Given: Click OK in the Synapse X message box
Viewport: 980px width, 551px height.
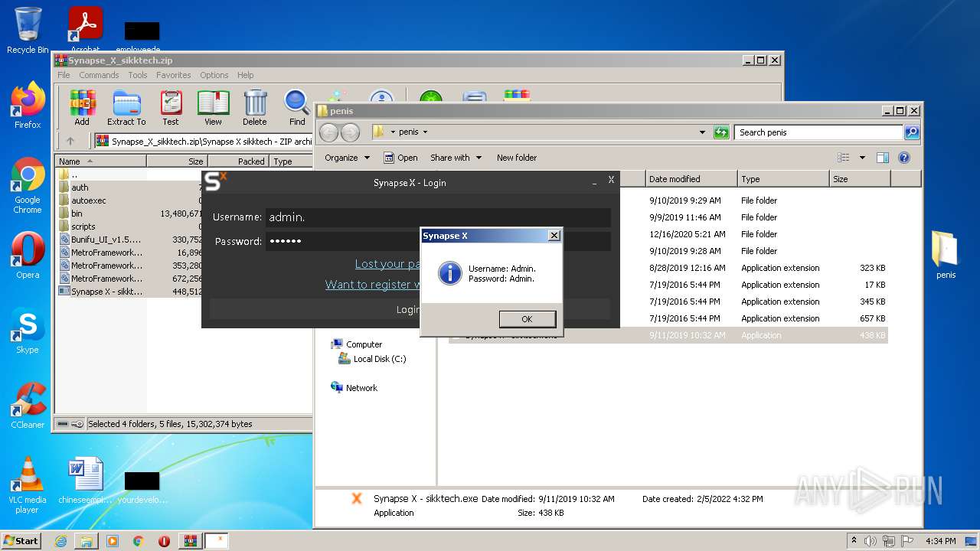Looking at the screenshot, I should (x=527, y=318).
